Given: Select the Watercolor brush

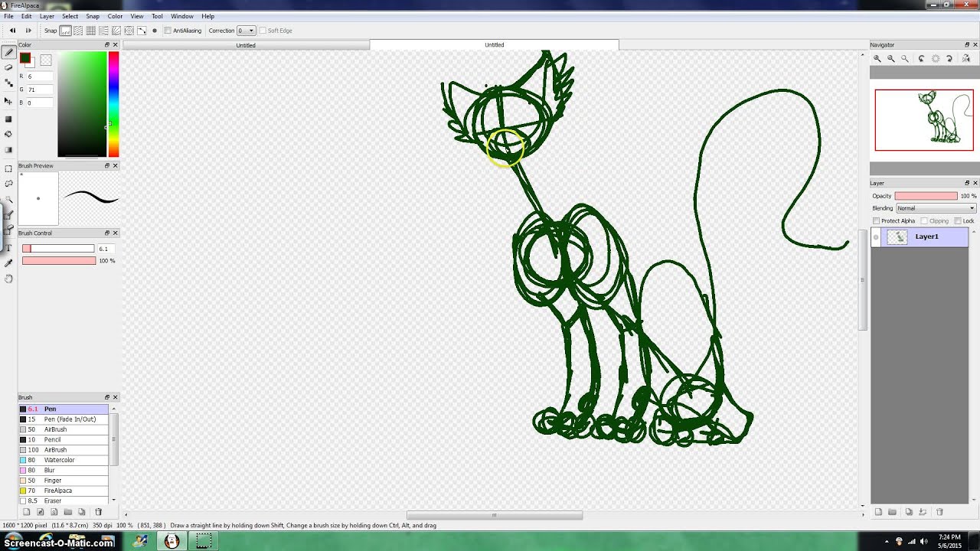Looking at the screenshot, I should (64, 460).
